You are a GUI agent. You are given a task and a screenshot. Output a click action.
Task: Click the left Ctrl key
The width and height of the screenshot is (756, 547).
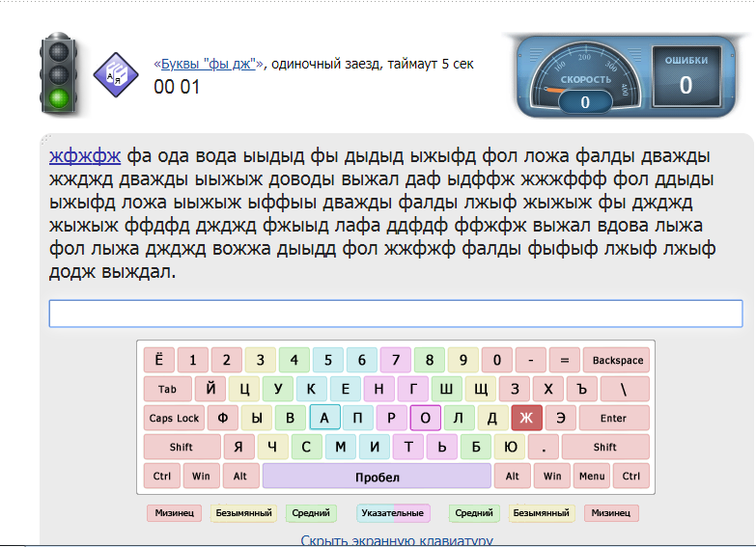162,477
